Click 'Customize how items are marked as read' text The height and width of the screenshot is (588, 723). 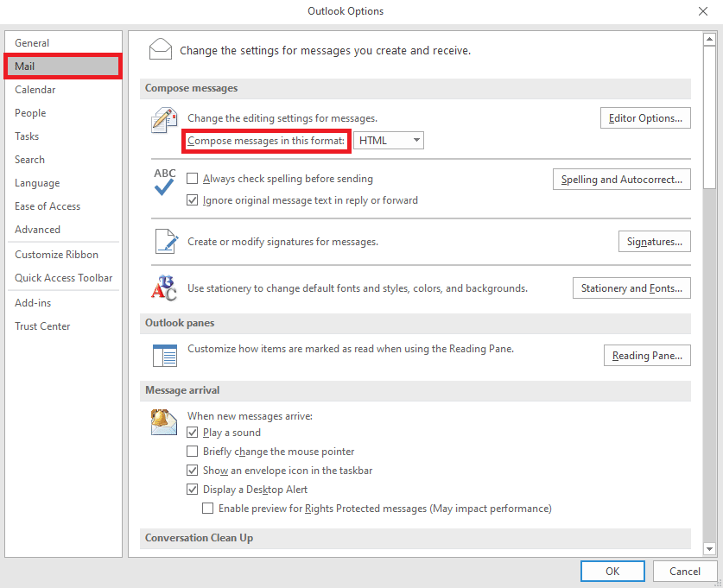point(351,348)
